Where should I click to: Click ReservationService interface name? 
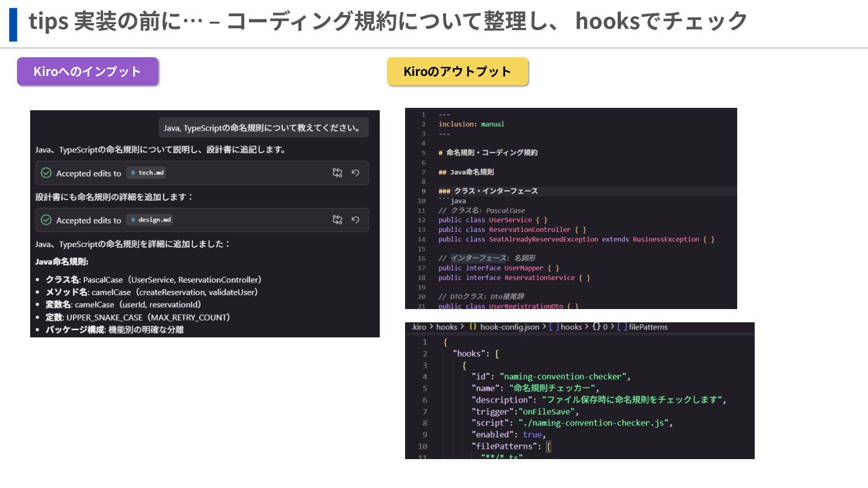[x=539, y=278]
